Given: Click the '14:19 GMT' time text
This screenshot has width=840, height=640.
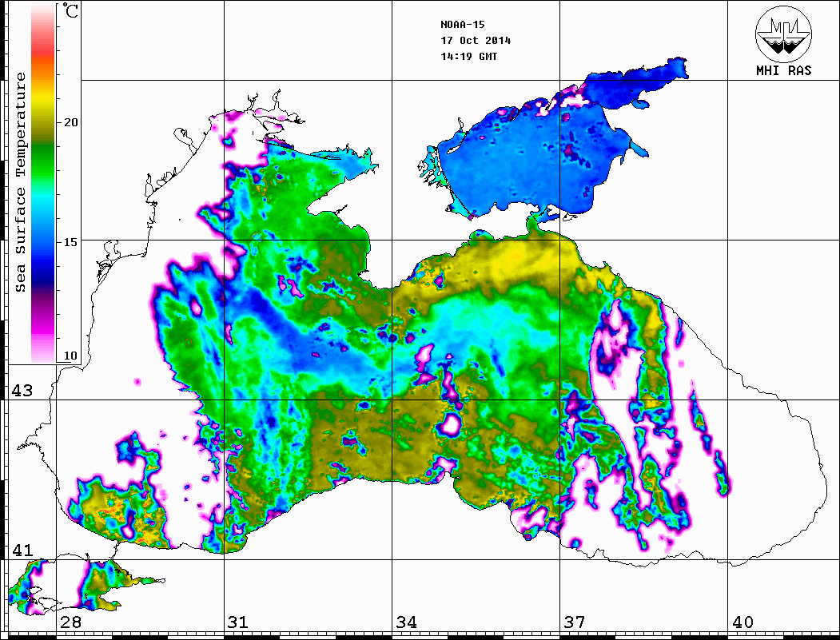Looking at the screenshot, I should (468, 56).
